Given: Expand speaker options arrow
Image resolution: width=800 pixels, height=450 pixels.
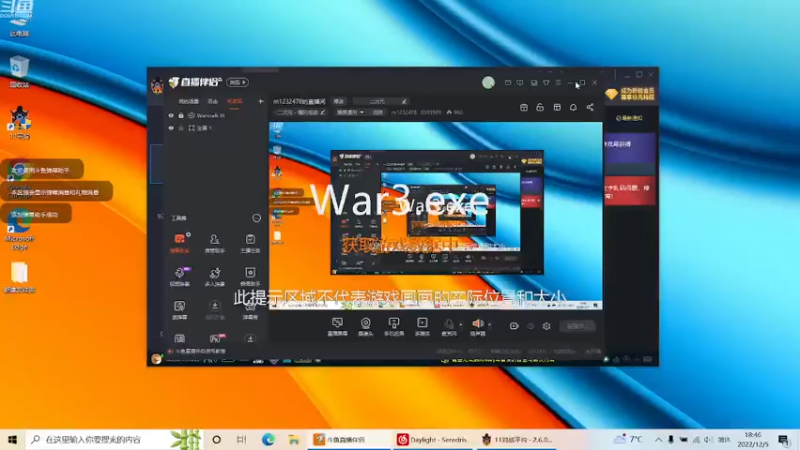Looking at the screenshot, I should pos(490,324).
